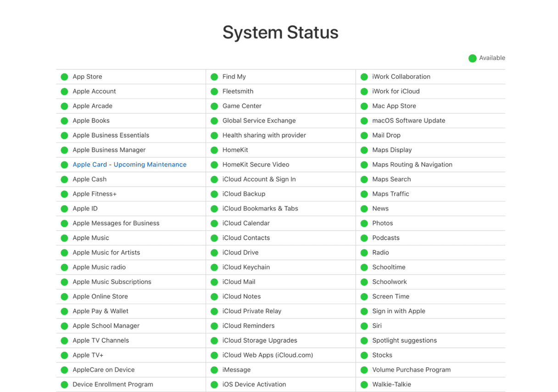This screenshot has height=392, width=558.
Task: Click the System Status heading
Action: (280, 33)
